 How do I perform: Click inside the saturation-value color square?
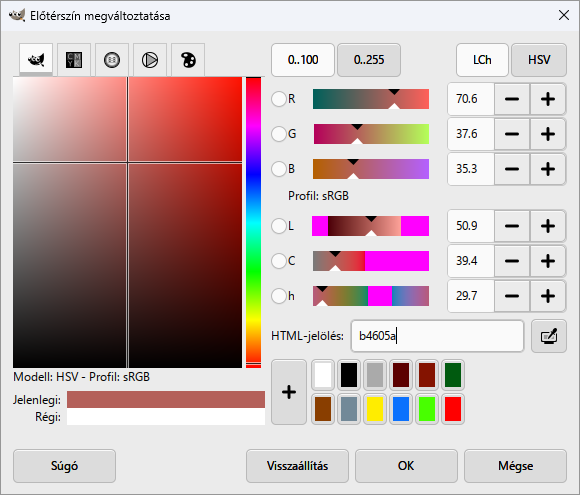(127, 222)
